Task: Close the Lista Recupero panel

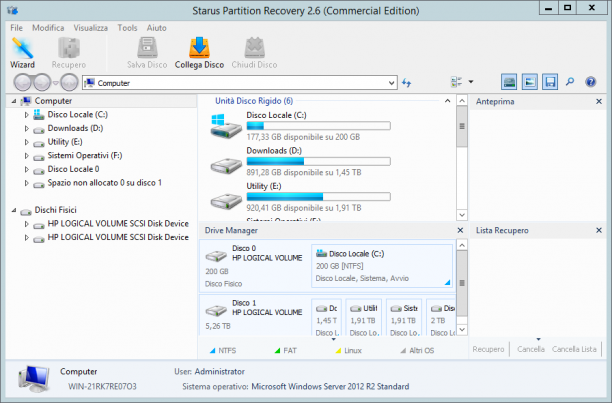Action: coord(599,231)
